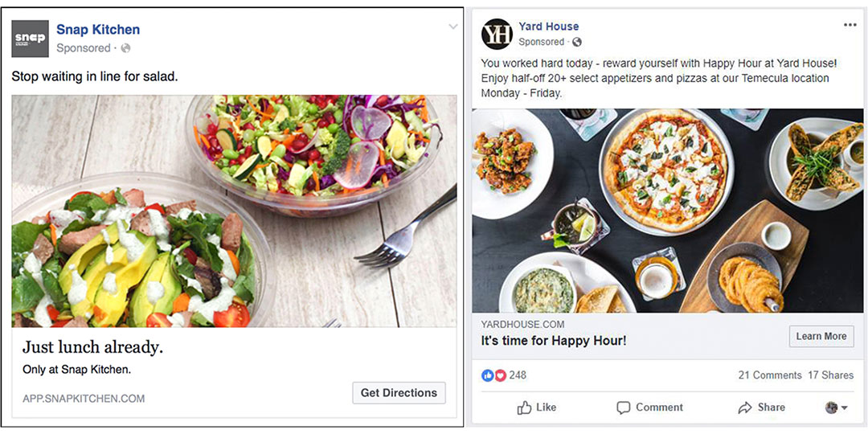Open the Snap Kitchen profile logo
868x434 pixels.
(30, 39)
